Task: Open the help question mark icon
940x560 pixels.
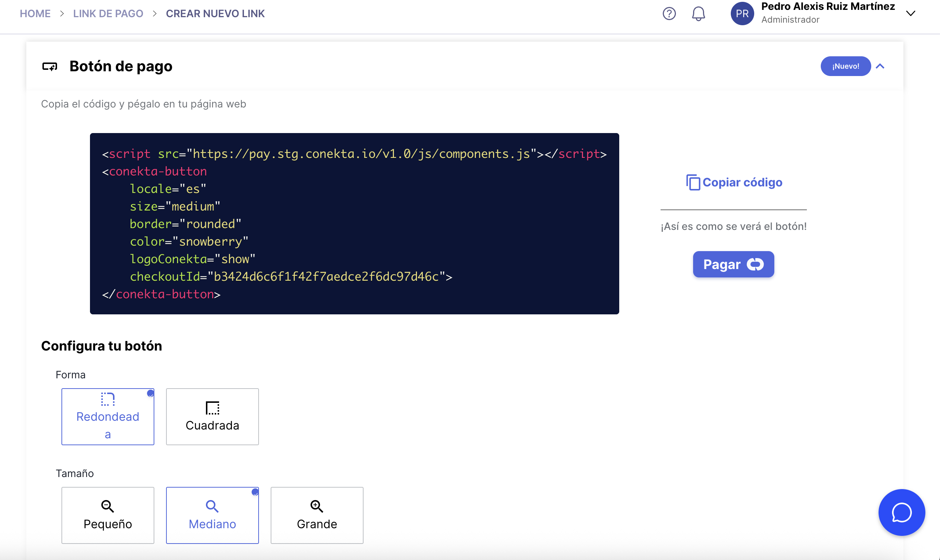Action: [x=669, y=14]
